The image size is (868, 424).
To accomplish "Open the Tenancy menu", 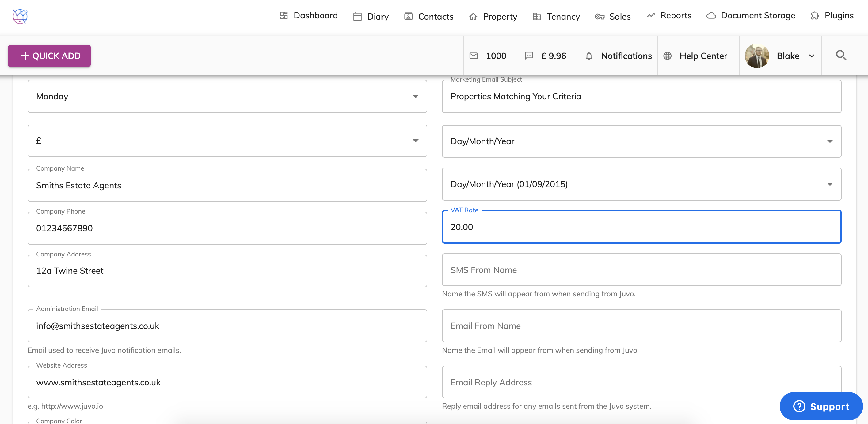I will 556,16.
